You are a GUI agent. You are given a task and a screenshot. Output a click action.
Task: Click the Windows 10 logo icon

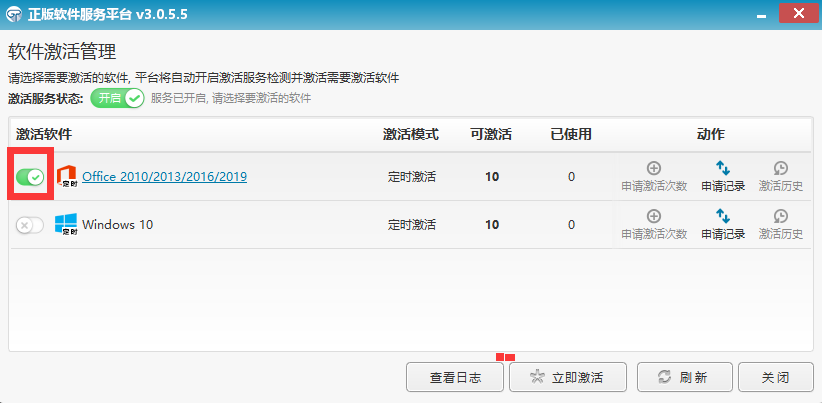click(x=67, y=225)
